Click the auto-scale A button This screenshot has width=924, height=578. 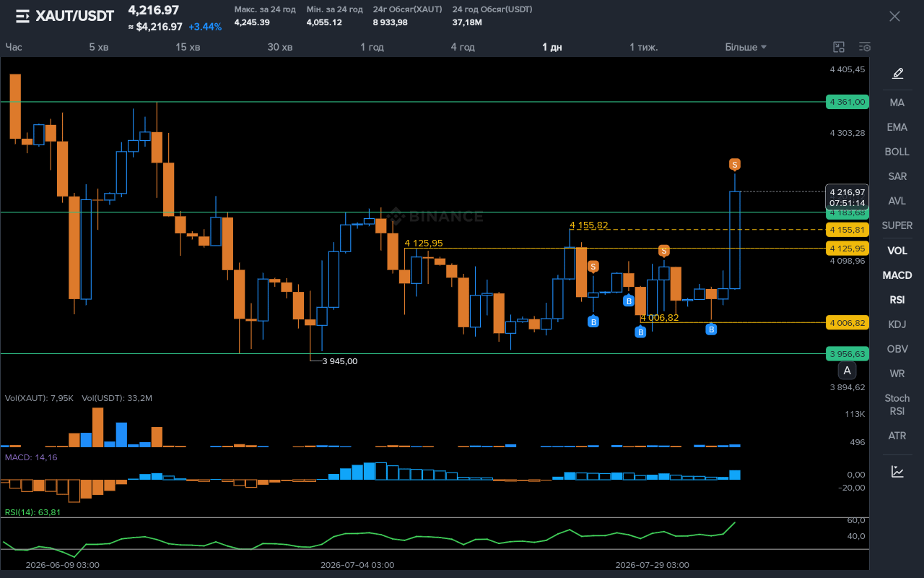(x=847, y=371)
